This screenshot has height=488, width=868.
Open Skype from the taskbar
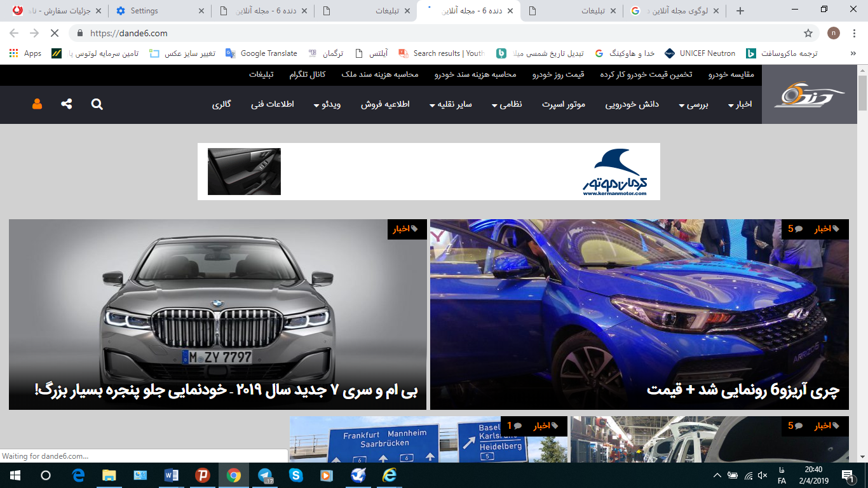pos(296,474)
